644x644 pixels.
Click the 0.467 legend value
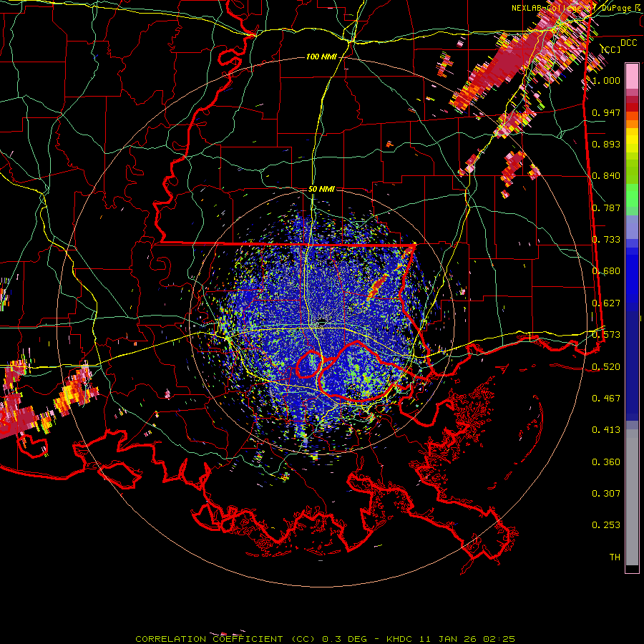pyautogui.click(x=606, y=399)
